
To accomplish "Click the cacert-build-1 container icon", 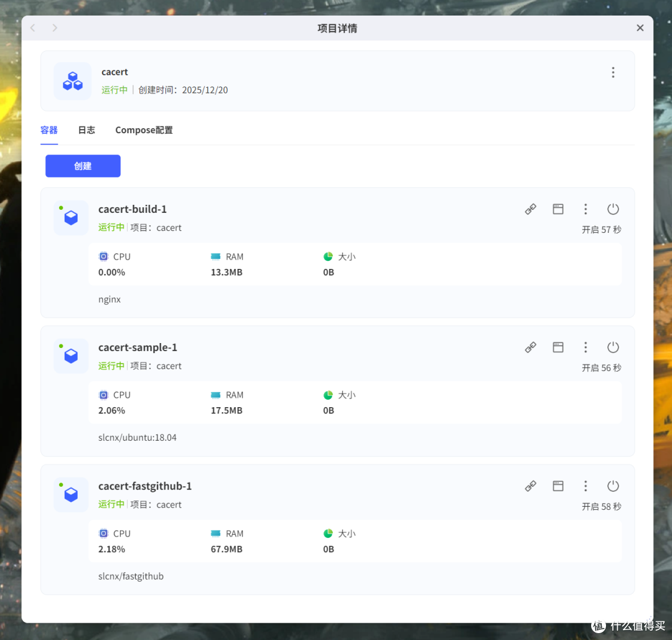I will click(71, 218).
